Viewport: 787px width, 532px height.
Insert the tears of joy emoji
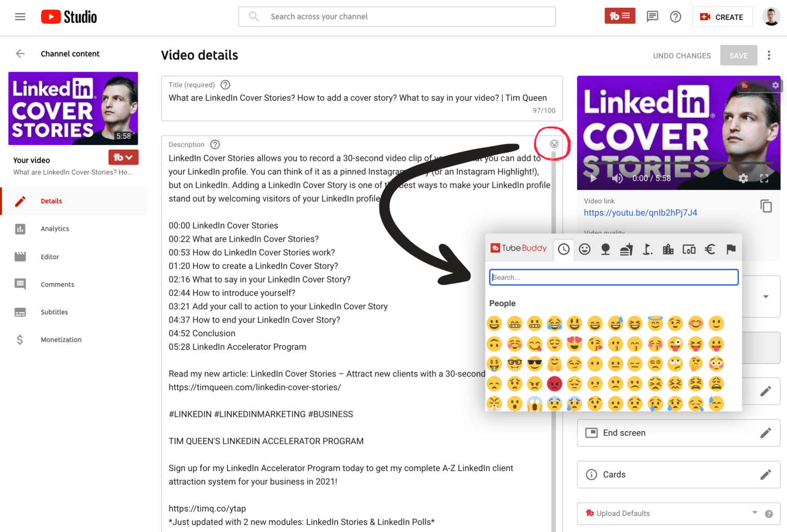(555, 324)
